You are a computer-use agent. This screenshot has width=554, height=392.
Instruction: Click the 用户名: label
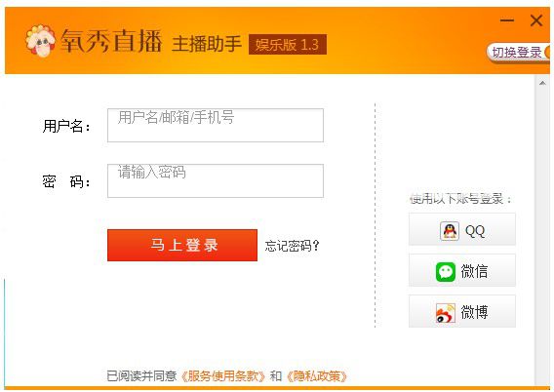[66, 127]
